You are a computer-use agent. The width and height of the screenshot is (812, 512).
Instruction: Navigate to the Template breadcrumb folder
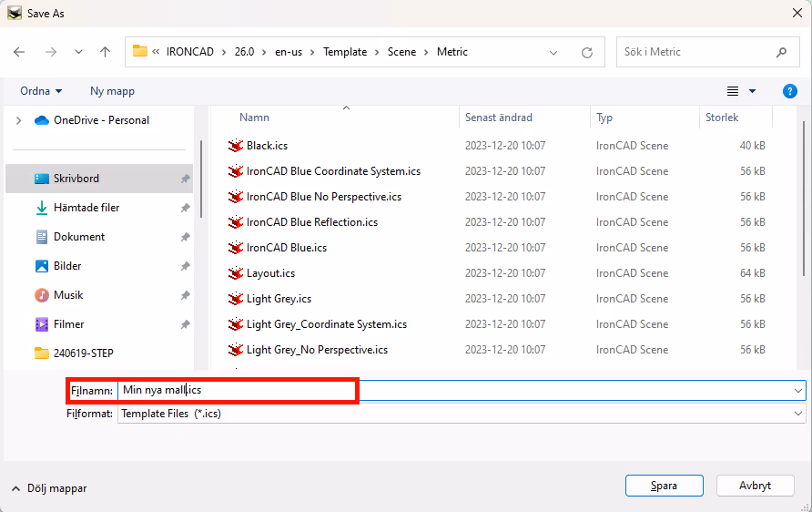(x=345, y=52)
